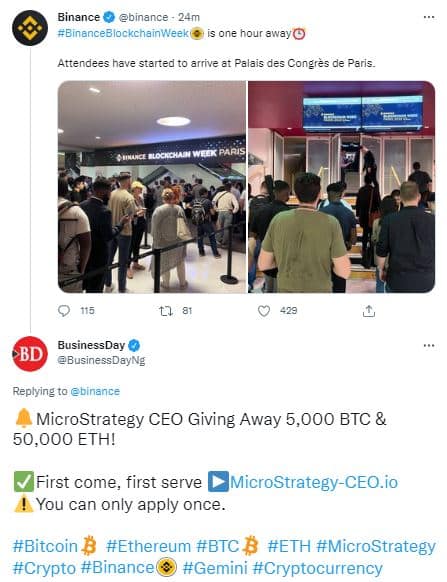Open #BinanceBlockchainWeek hashtag
Screen dimensions: 447x582
[x=123, y=33]
